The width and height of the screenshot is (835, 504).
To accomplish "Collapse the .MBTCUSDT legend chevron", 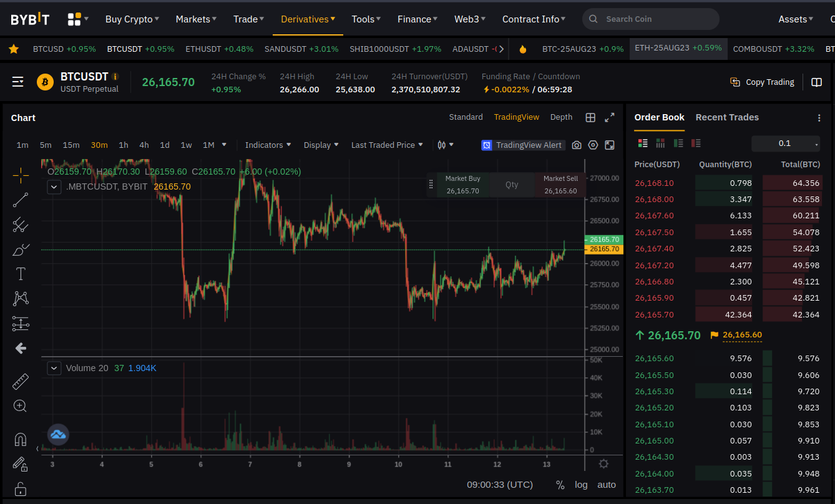I will (x=55, y=187).
